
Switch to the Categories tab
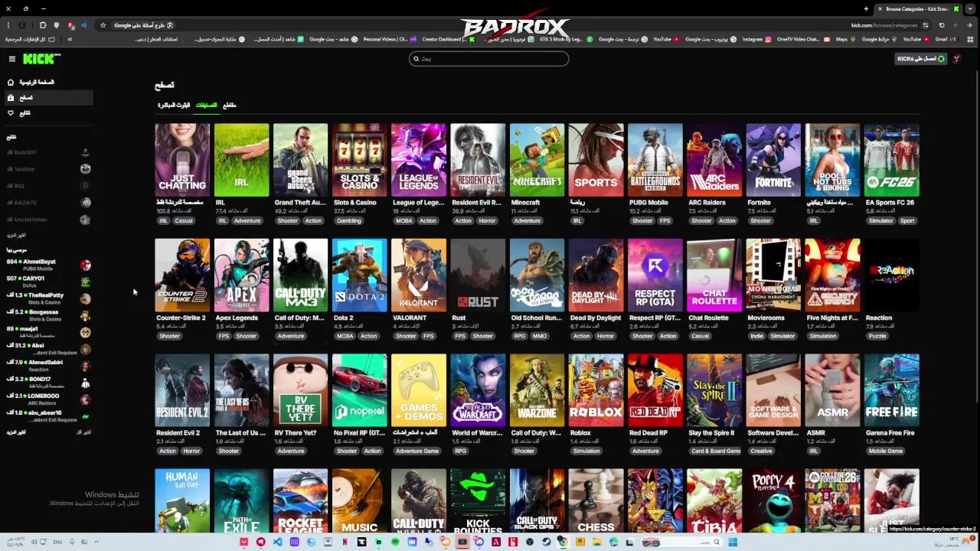207,105
